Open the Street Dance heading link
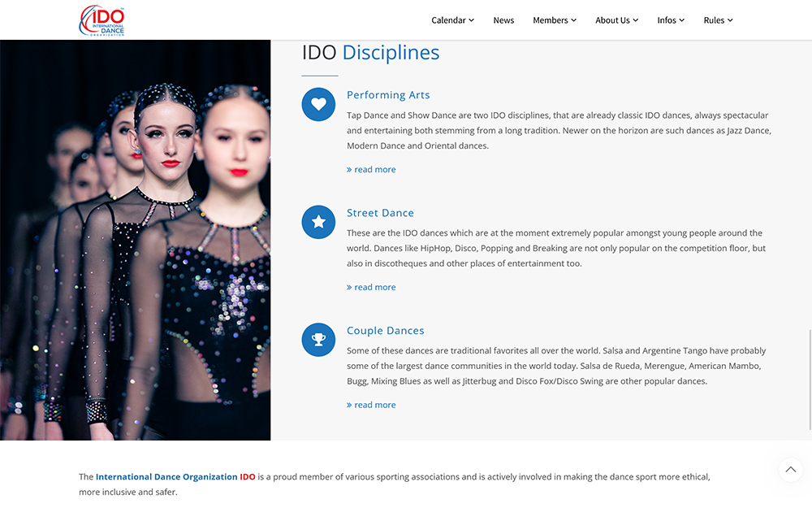The image size is (812, 508). tap(380, 212)
